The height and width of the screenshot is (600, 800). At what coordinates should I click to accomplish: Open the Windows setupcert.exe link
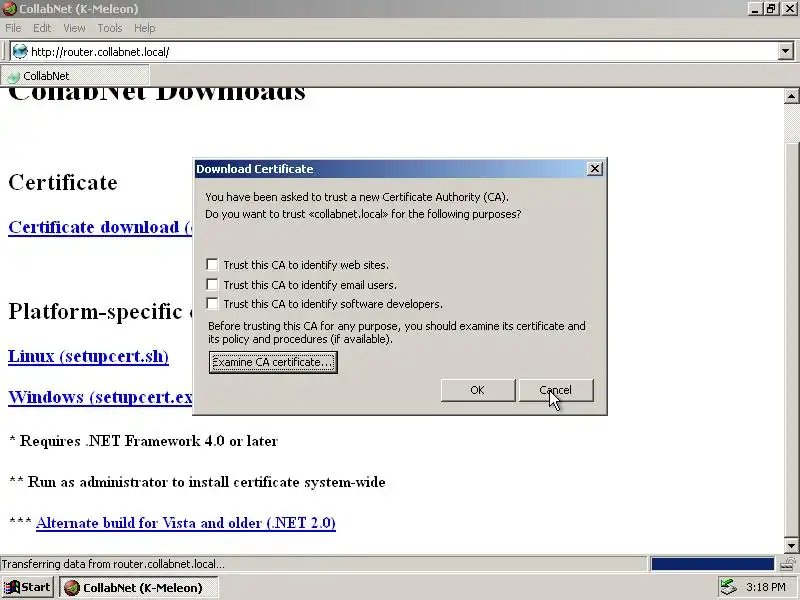(100, 397)
